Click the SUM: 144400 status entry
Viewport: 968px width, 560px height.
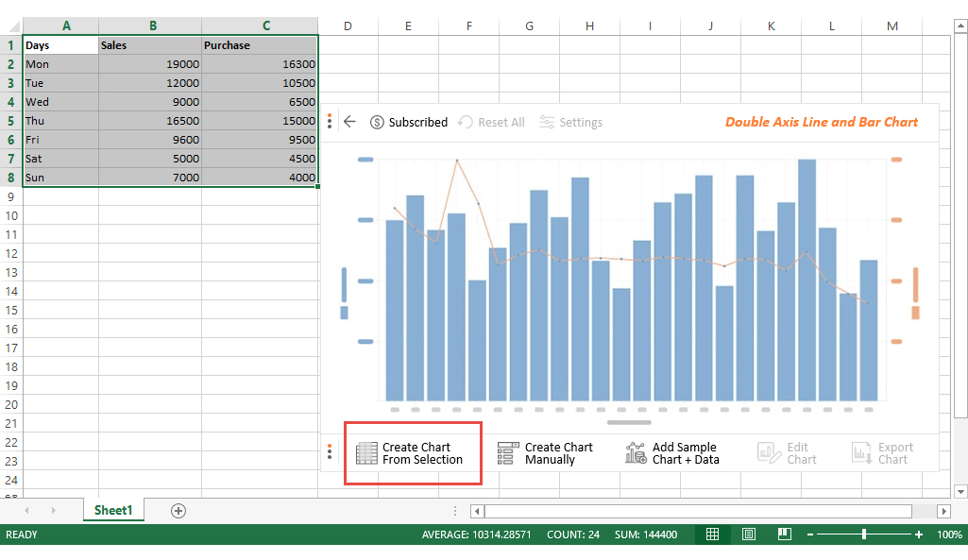(x=646, y=535)
